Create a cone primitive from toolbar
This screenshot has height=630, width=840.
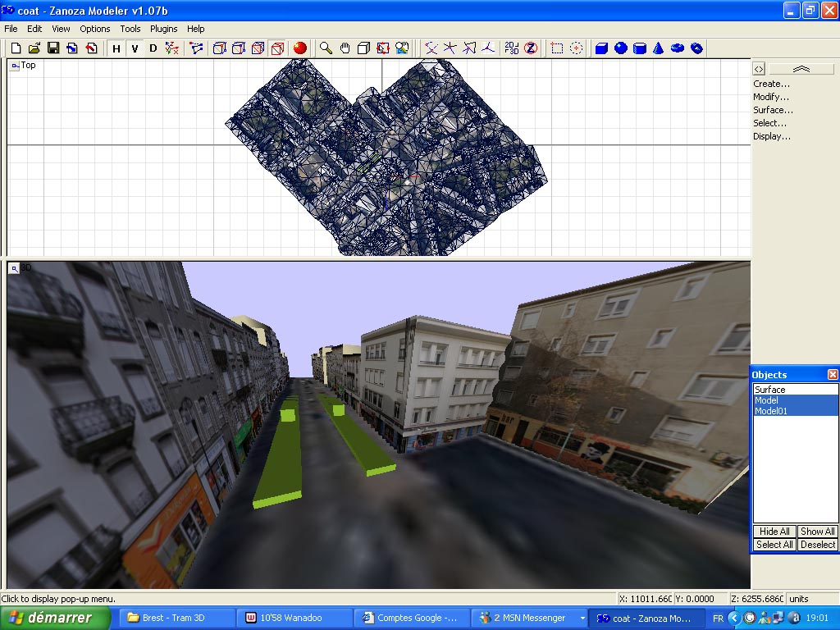658,48
